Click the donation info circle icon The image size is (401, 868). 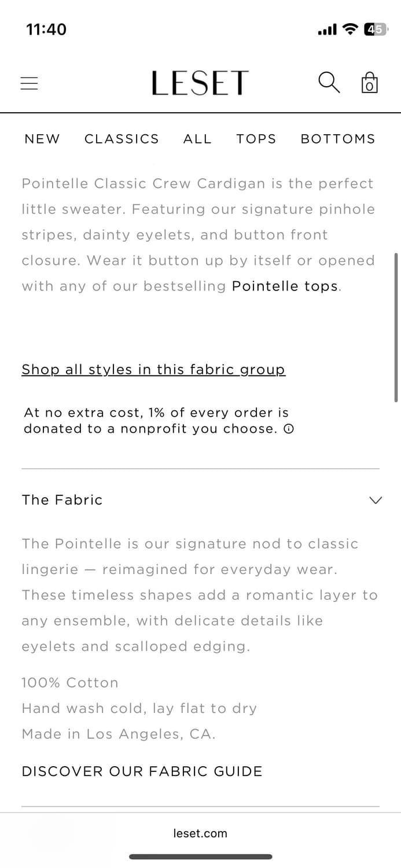click(289, 429)
